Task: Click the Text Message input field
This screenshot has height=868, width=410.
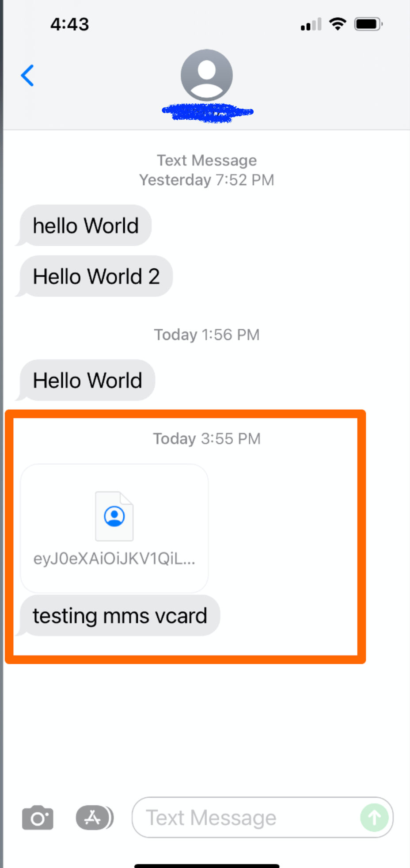Action: (262, 818)
